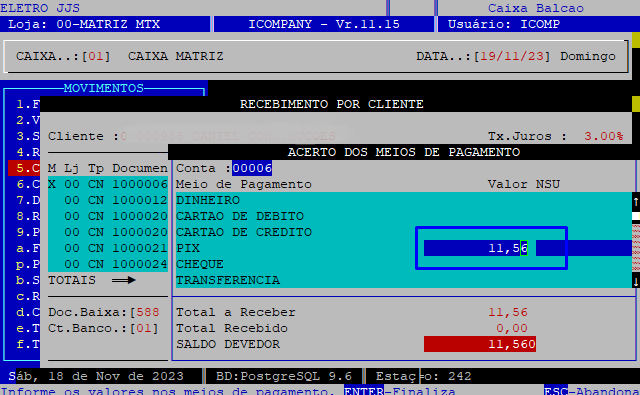Click the DATA field 19/11/23
Image resolution: width=640 pixels, height=395 pixels.
coord(512,56)
